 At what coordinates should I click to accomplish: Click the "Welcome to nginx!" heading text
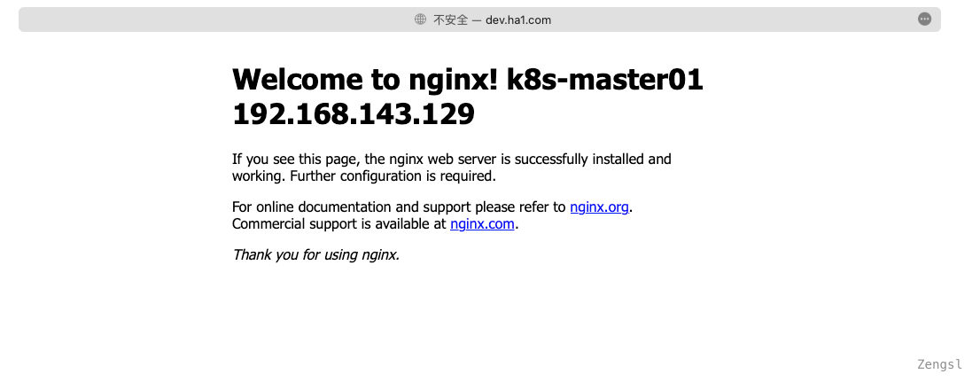(365, 80)
